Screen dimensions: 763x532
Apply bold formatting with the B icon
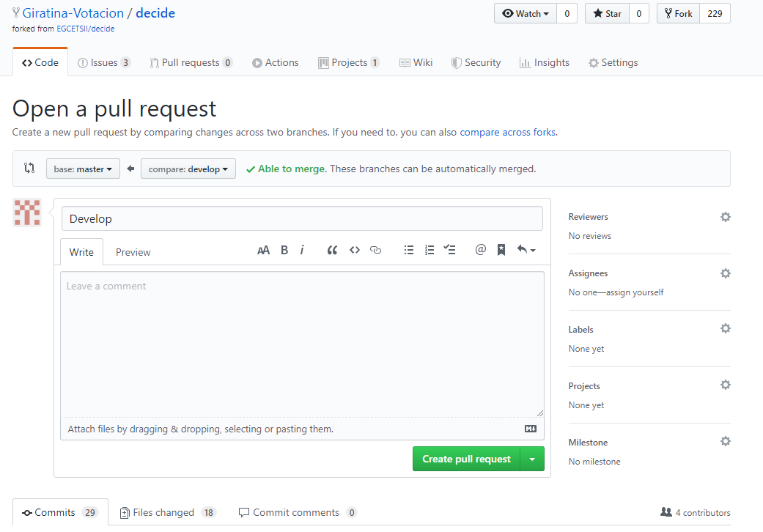[x=284, y=250]
